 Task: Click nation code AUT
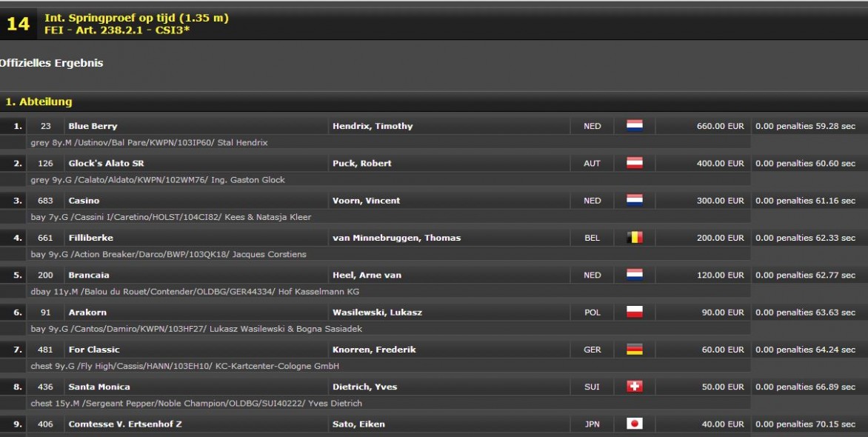(x=592, y=164)
